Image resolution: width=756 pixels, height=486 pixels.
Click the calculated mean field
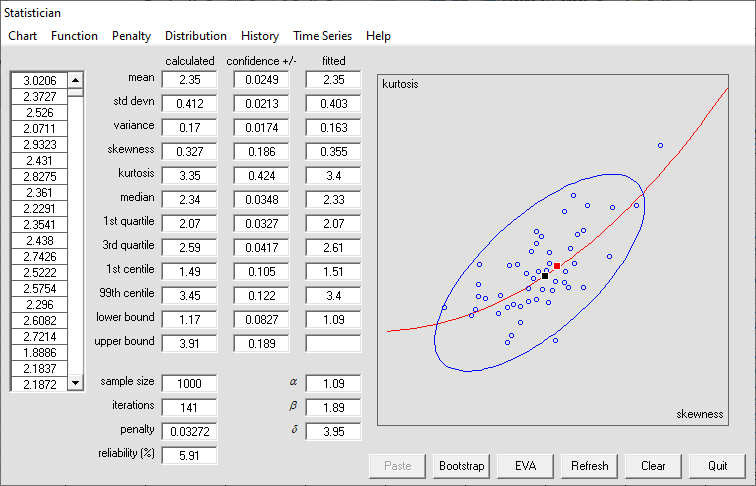pos(189,80)
